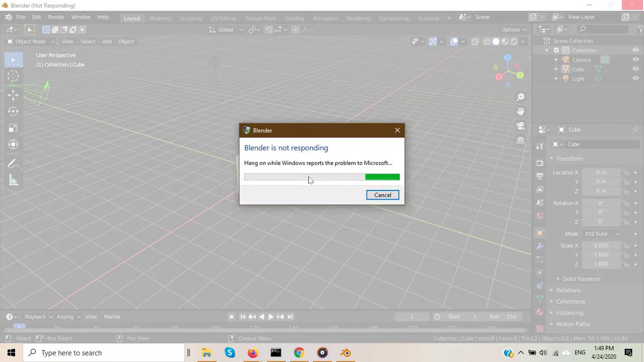Switch to the Modeling workspace tab
The image size is (644, 362).
click(160, 18)
